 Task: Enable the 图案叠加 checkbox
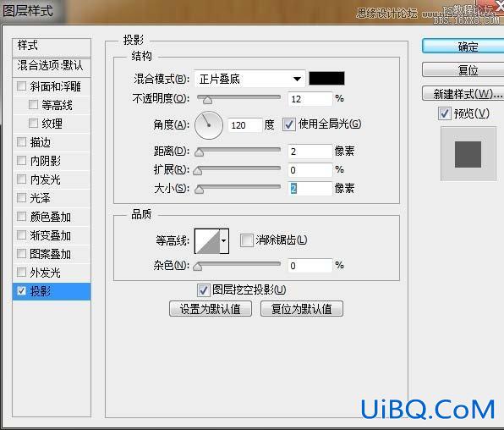21,254
